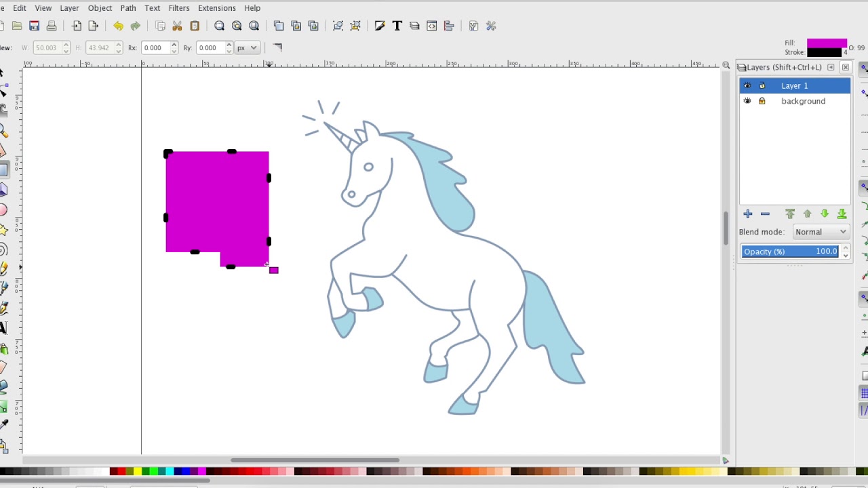Ungroup the selected groups
The width and height of the screenshot is (868, 488).
355,26
